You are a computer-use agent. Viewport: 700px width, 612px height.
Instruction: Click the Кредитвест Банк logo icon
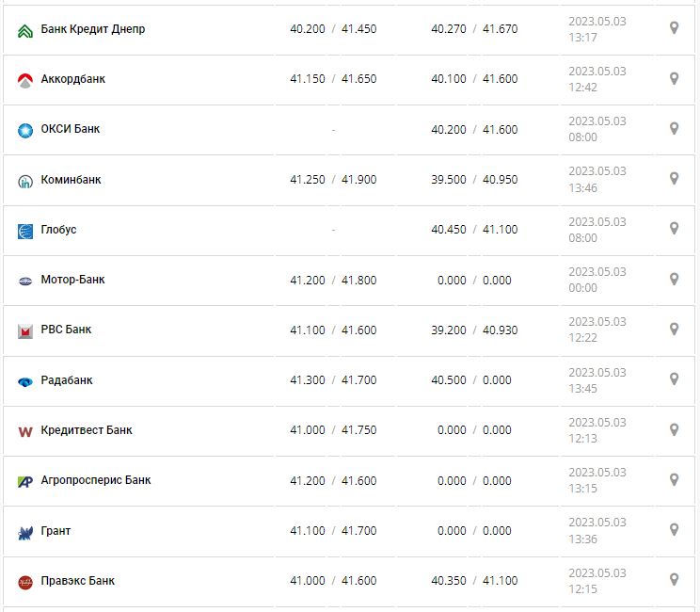point(25,431)
